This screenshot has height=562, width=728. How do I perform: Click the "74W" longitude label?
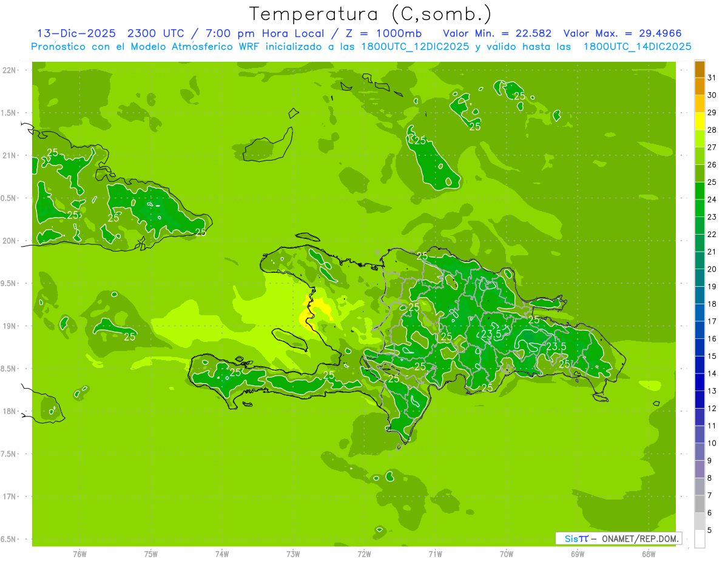click(222, 554)
